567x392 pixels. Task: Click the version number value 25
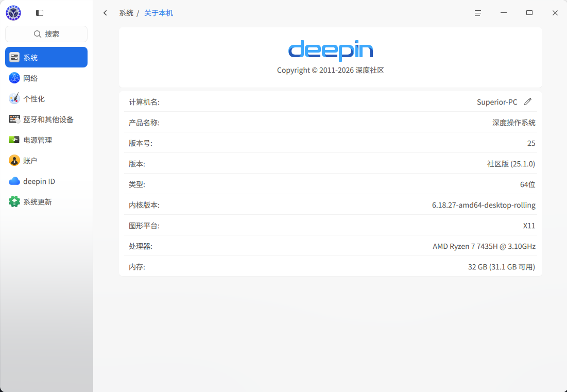coord(531,143)
